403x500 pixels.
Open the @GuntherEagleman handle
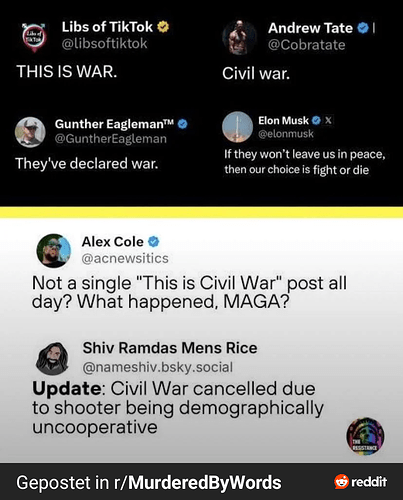tap(111, 139)
